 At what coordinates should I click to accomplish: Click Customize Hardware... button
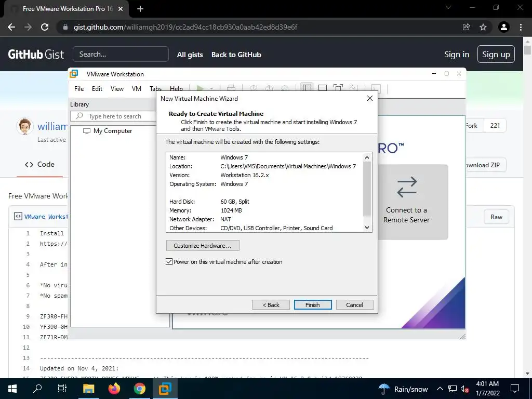203,246
